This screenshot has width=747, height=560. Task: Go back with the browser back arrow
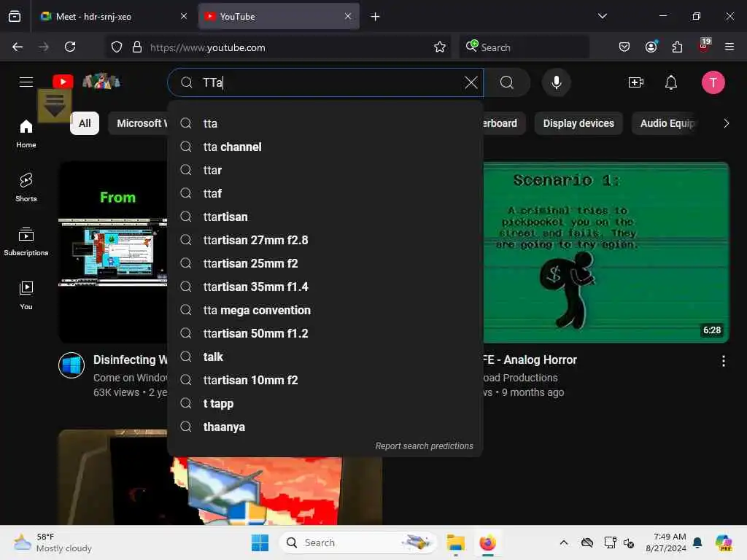[18, 47]
